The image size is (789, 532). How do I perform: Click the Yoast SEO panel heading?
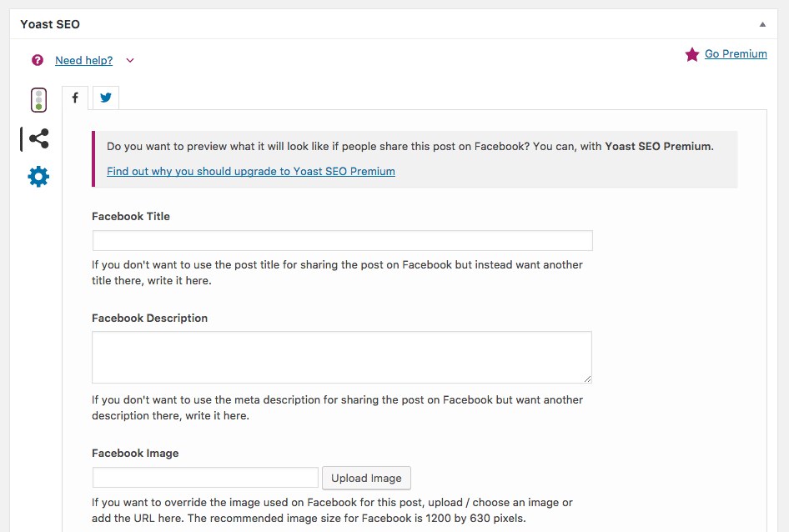point(50,24)
